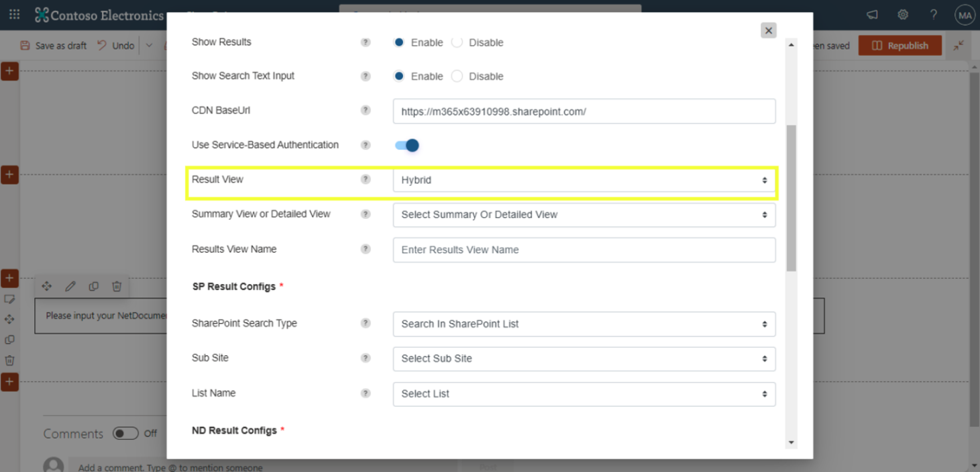This screenshot has width=980, height=472.
Task: Open the question mark help in the header
Action: (x=934, y=15)
